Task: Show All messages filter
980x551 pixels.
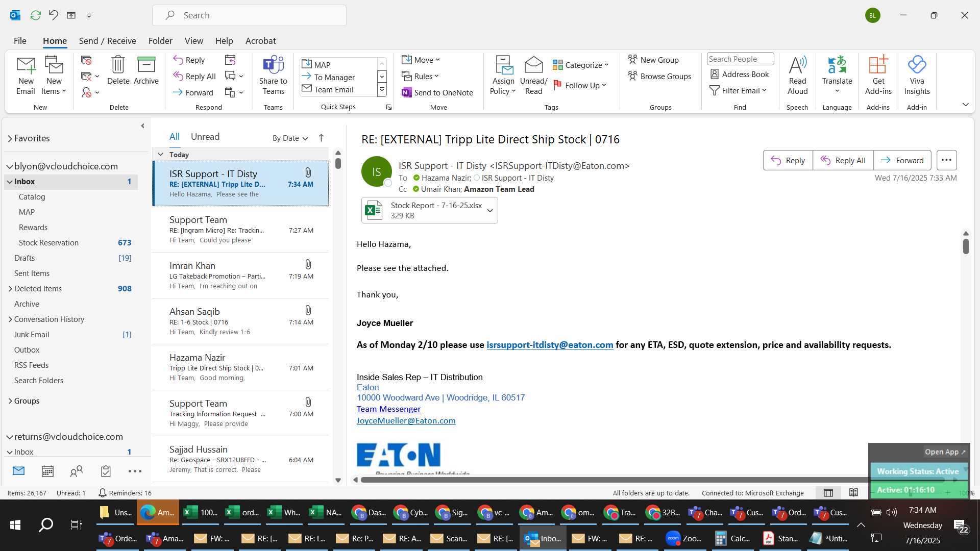Action: pyautogui.click(x=175, y=137)
